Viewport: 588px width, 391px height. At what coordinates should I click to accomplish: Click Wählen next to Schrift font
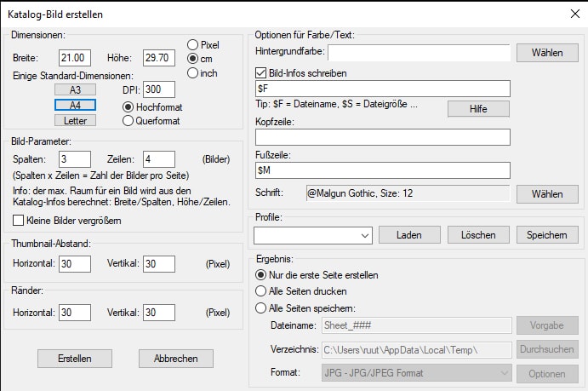click(x=546, y=193)
